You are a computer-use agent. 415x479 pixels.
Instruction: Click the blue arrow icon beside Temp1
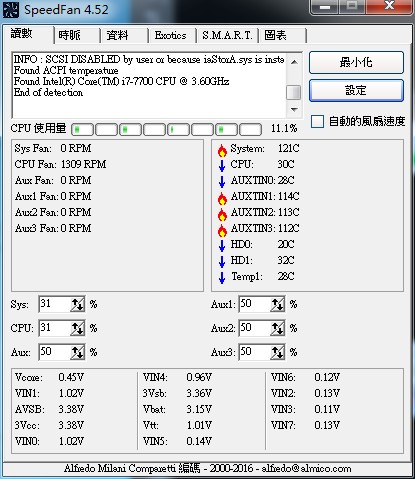[222, 278]
